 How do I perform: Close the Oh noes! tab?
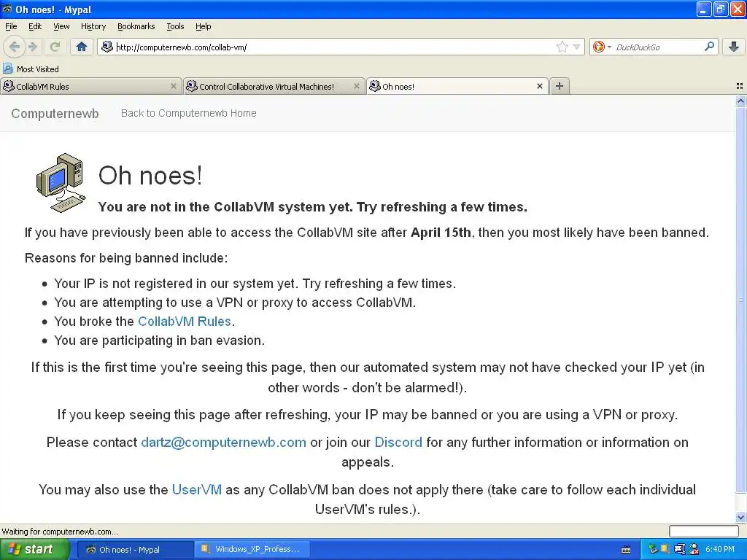click(x=539, y=86)
